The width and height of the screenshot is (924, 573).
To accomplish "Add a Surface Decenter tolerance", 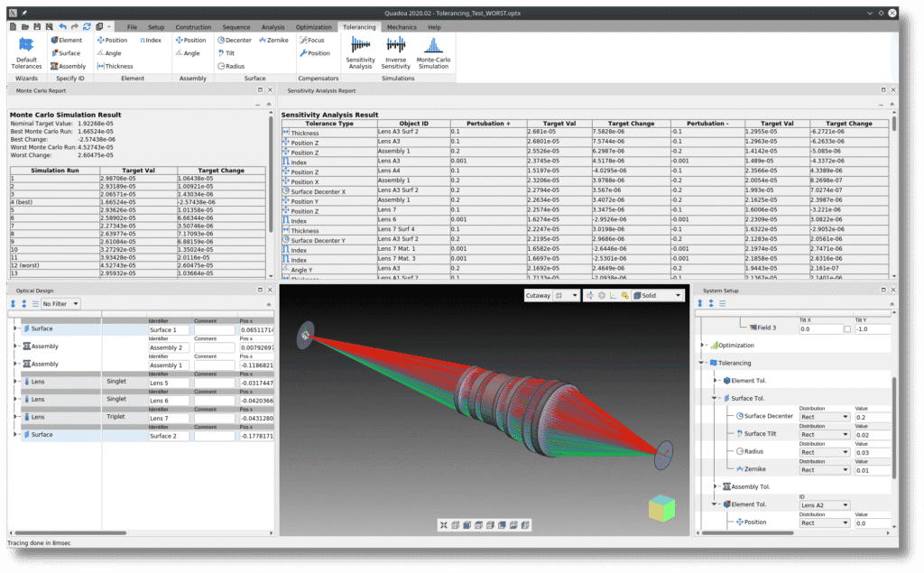I will tap(235, 40).
